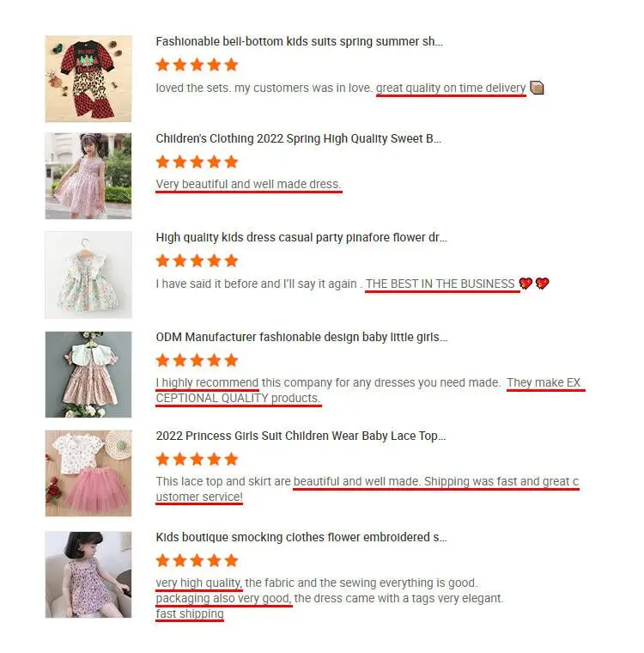
Task: Open '2022 Princess Girls Suit' product title
Action: 301,436
